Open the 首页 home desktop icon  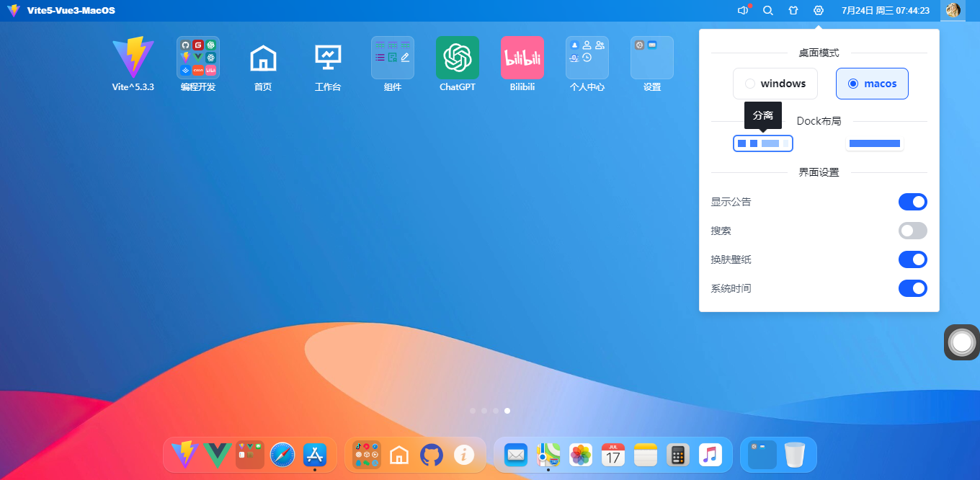[x=263, y=57]
